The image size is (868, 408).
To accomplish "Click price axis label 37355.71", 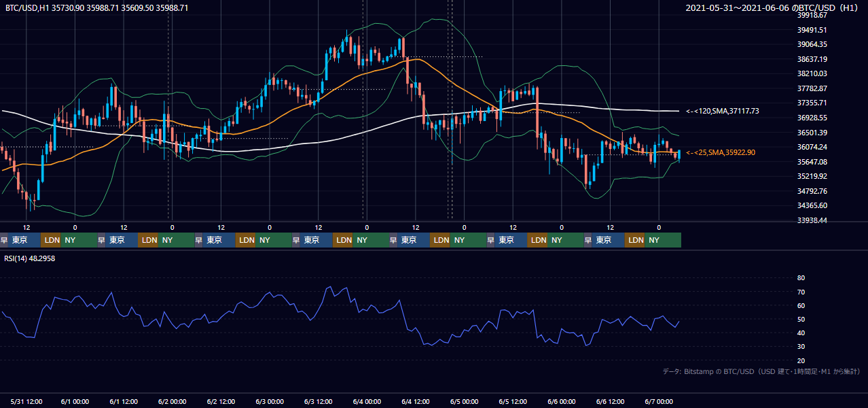I will tap(812, 103).
